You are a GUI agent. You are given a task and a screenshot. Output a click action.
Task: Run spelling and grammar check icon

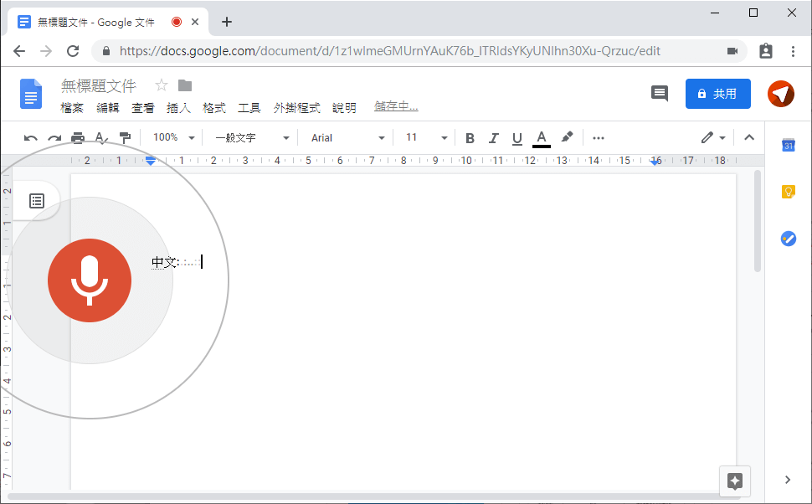pyautogui.click(x=101, y=138)
